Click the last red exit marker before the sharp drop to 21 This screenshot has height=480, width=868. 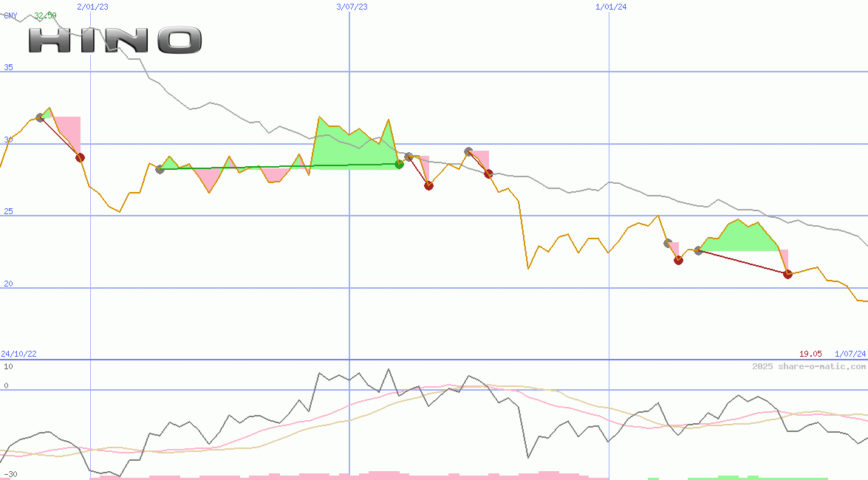[x=488, y=174]
